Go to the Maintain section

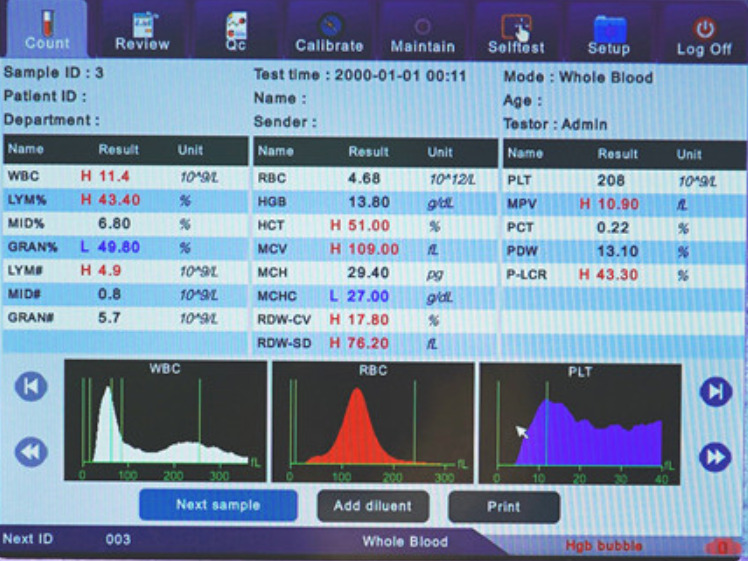(x=422, y=31)
